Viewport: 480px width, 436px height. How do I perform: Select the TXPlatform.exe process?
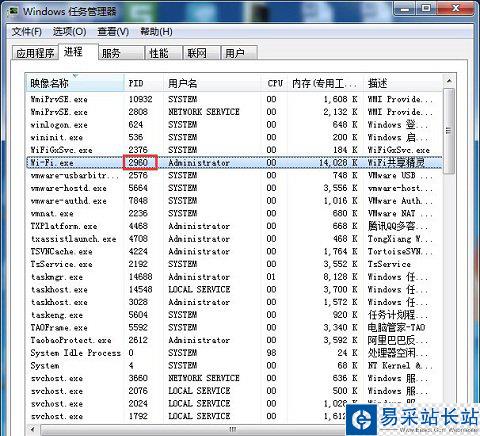tap(235, 226)
